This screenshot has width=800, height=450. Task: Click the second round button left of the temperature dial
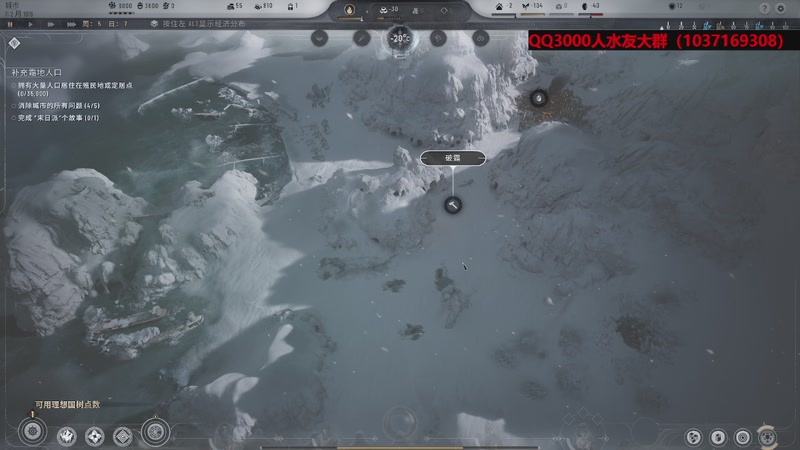tap(319, 38)
